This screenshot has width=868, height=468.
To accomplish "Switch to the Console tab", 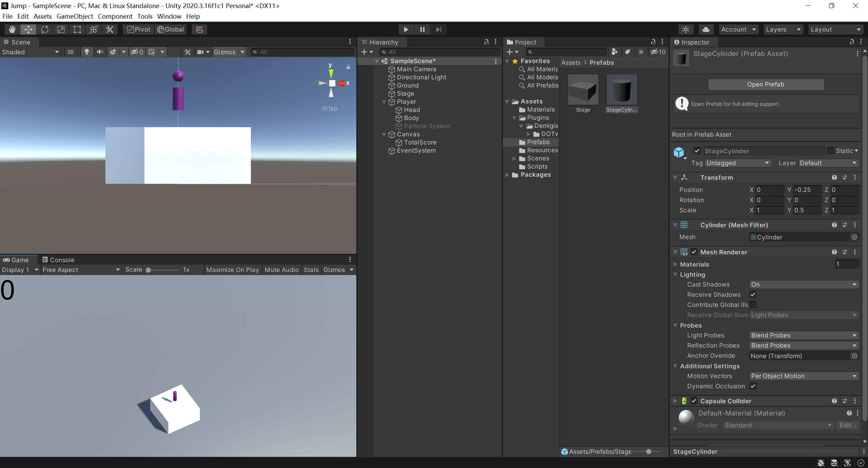I will coord(58,260).
